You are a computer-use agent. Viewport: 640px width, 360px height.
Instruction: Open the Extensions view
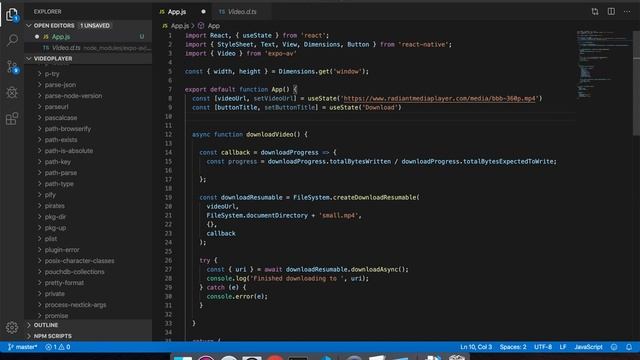click(x=12, y=119)
